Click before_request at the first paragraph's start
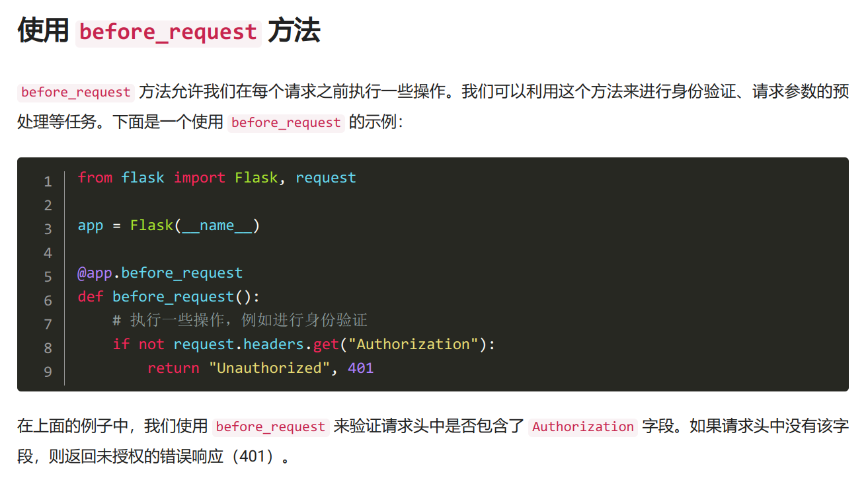This screenshot has height=488, width=868. click(75, 92)
